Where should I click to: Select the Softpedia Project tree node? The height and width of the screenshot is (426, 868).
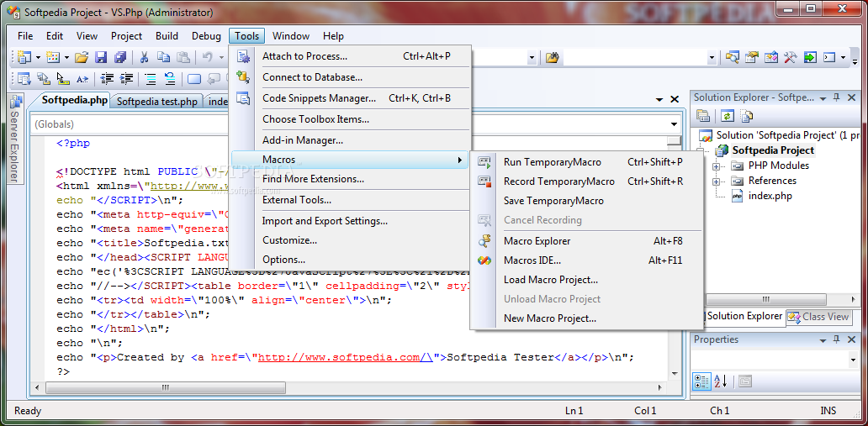pos(773,150)
